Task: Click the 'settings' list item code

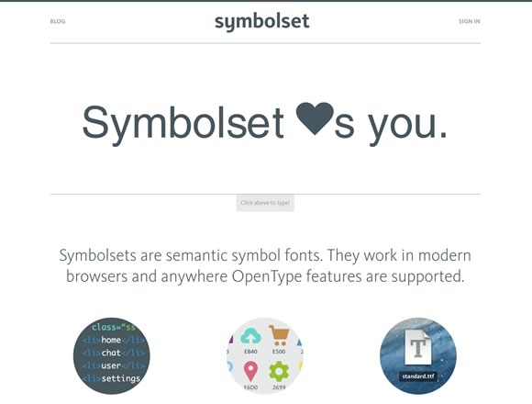Action: tap(121, 379)
